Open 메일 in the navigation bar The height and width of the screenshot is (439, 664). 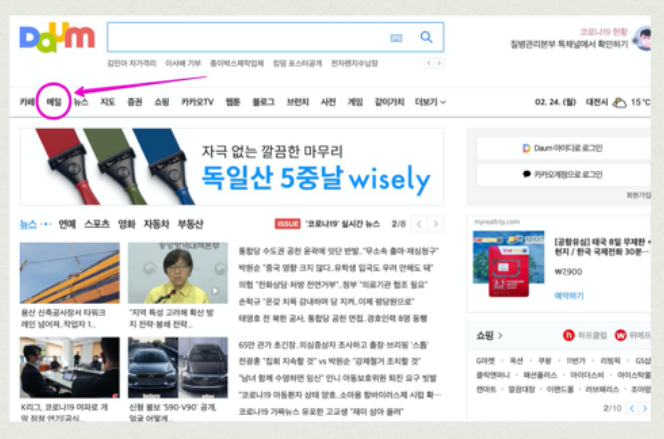click(54, 102)
